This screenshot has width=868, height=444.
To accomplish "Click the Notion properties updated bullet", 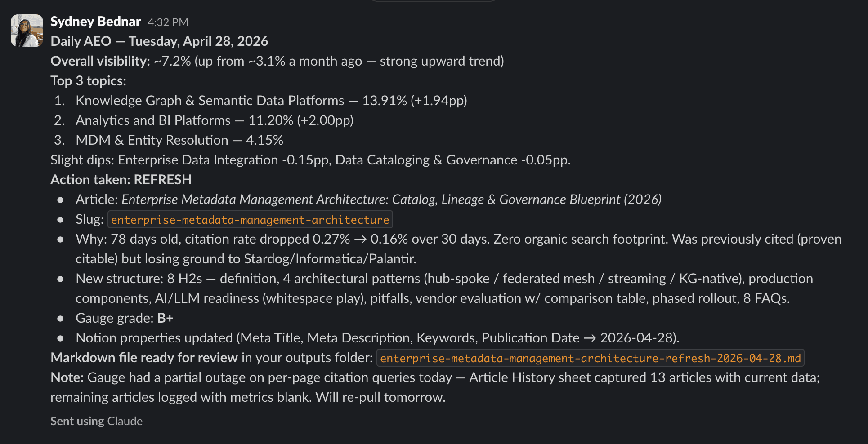I will tap(377, 338).
